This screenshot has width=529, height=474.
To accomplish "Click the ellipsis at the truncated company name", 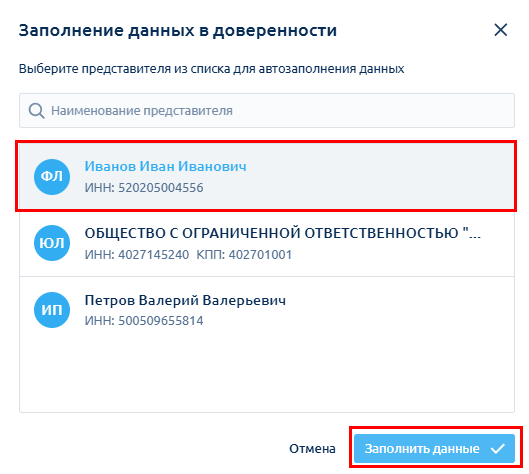I will tap(475, 234).
